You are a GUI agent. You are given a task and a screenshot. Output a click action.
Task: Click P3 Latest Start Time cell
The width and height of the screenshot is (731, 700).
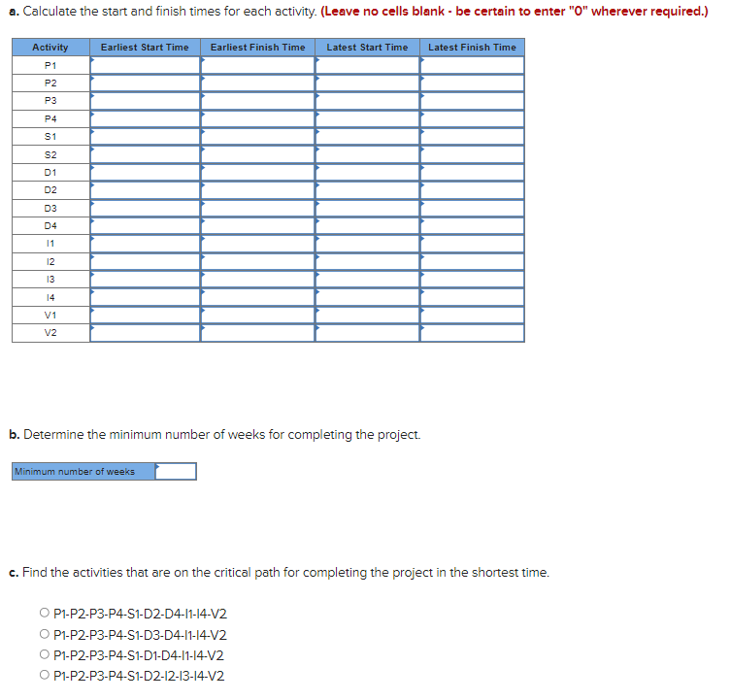[367, 101]
